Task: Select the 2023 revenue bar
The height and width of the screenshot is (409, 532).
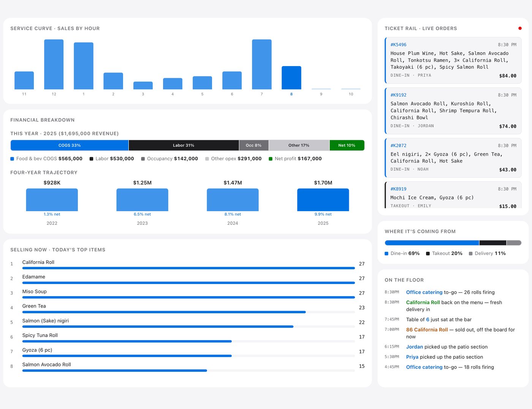Action: tap(142, 200)
